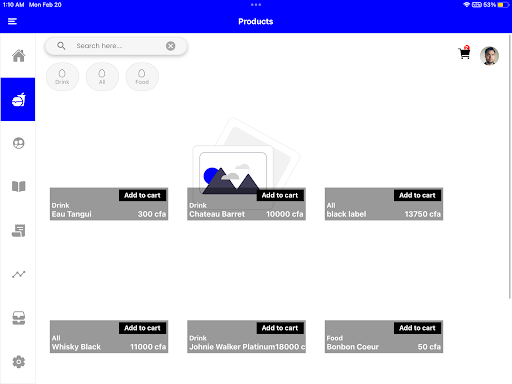
Task: Click the Search here input field
Action: coord(116,46)
